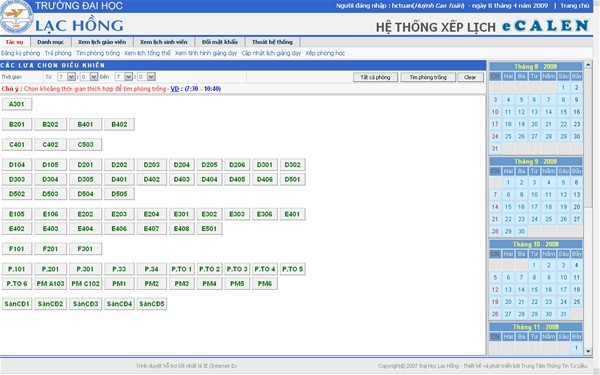Open the Xếp phòng học link
Viewport: 600px width, 375px height.
pos(325,53)
